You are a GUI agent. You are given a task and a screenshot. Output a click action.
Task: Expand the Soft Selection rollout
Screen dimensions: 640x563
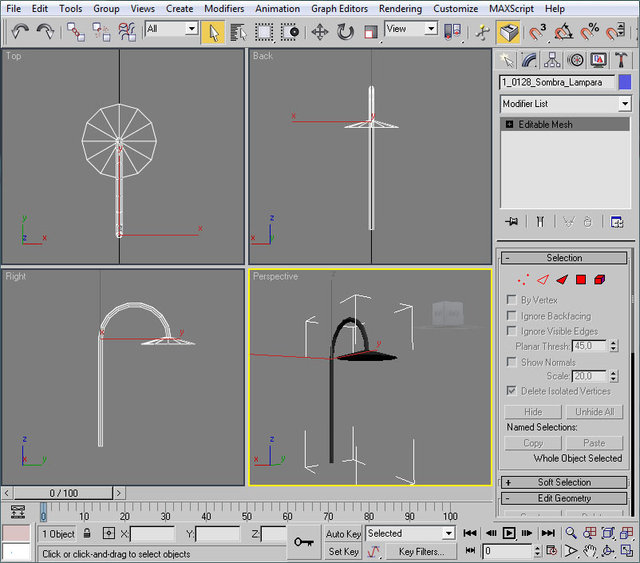click(564, 482)
